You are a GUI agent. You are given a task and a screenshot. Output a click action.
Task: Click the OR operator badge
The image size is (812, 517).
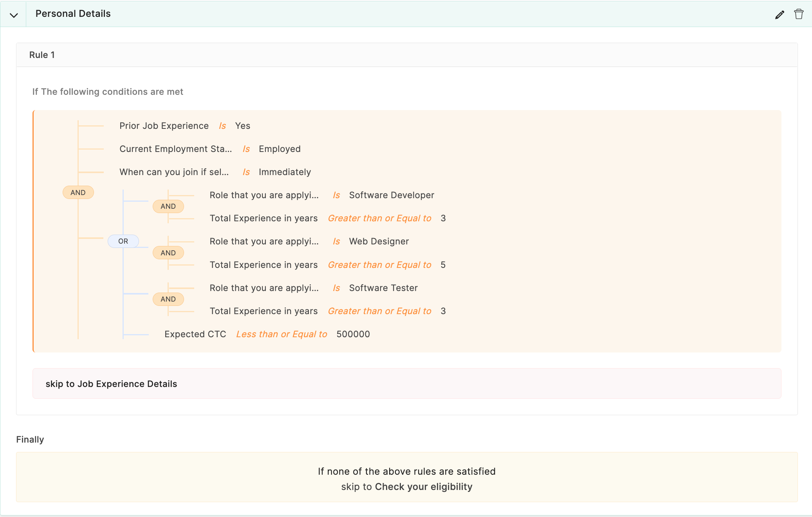point(123,241)
